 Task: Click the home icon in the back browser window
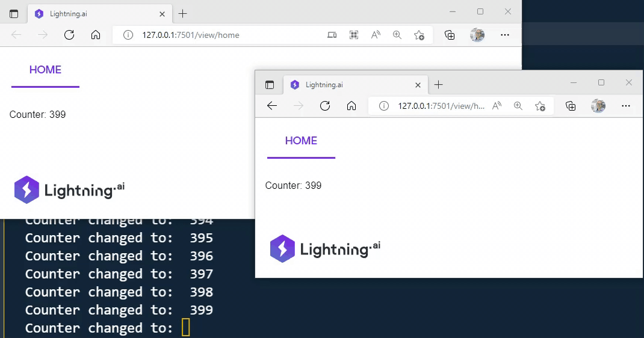tap(96, 35)
